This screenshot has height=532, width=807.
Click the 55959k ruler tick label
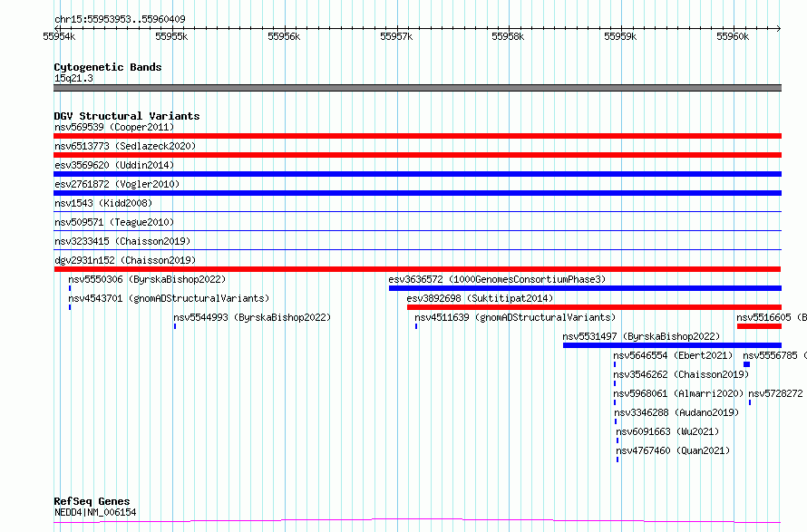pyautogui.click(x=620, y=36)
